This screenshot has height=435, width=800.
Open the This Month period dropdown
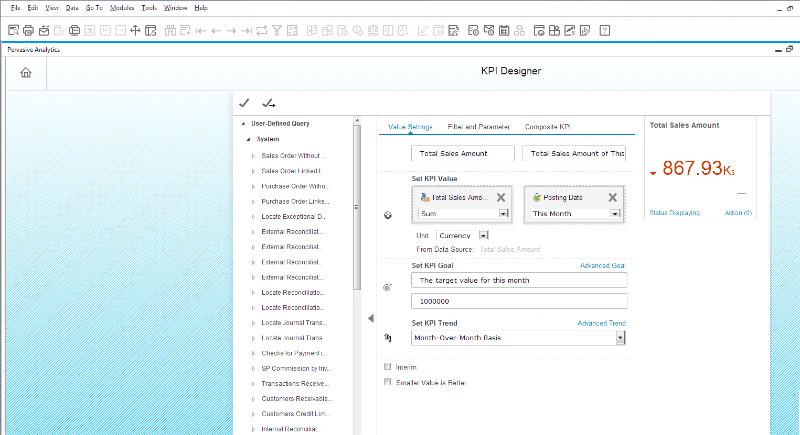tap(616, 214)
